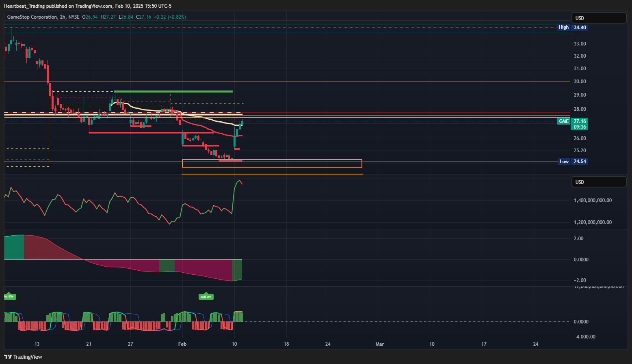The image size is (632, 364).
Task: Click the 1,400,000,000.00 scale label
Action: click(593, 200)
